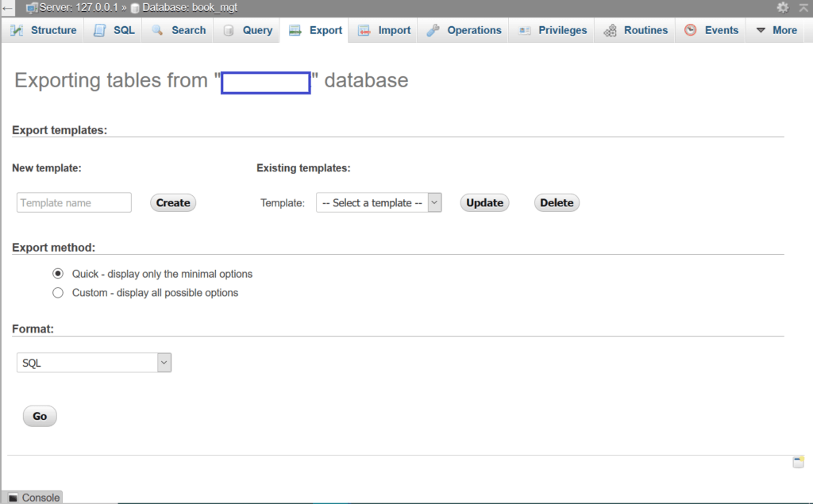Update the selected export template
This screenshot has width=813, height=504.
(x=484, y=202)
